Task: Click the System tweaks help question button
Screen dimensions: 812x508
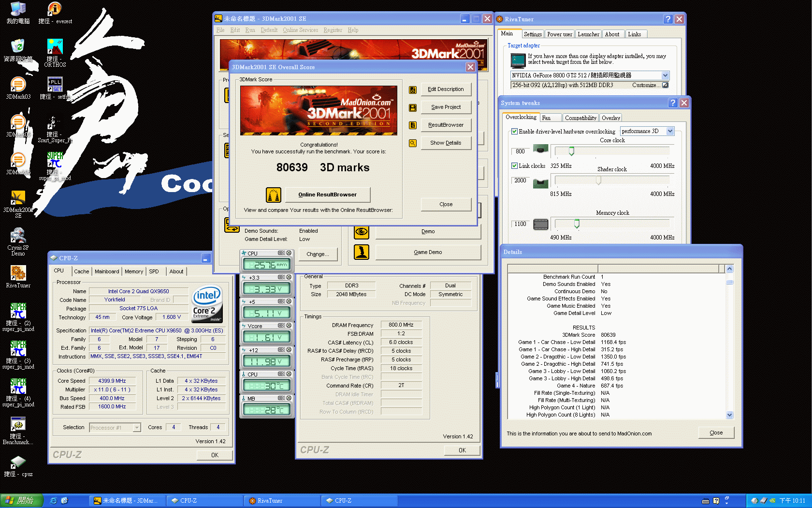Action: tap(672, 103)
